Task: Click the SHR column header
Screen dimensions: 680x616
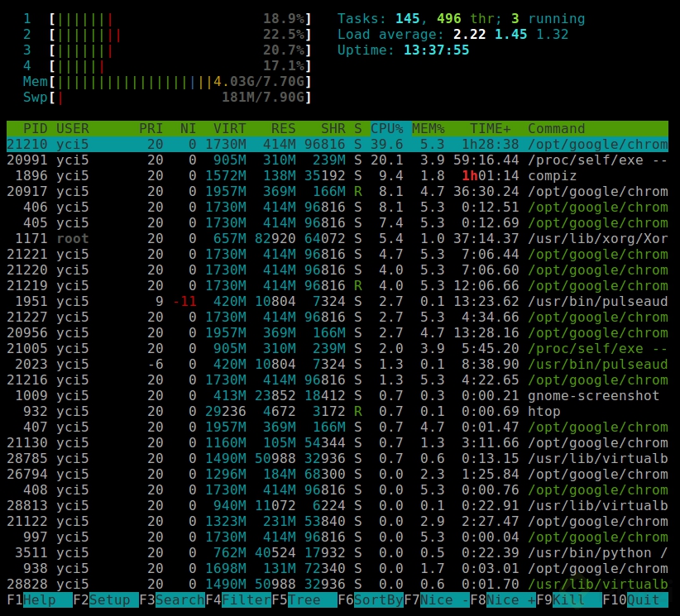Action: click(333, 129)
